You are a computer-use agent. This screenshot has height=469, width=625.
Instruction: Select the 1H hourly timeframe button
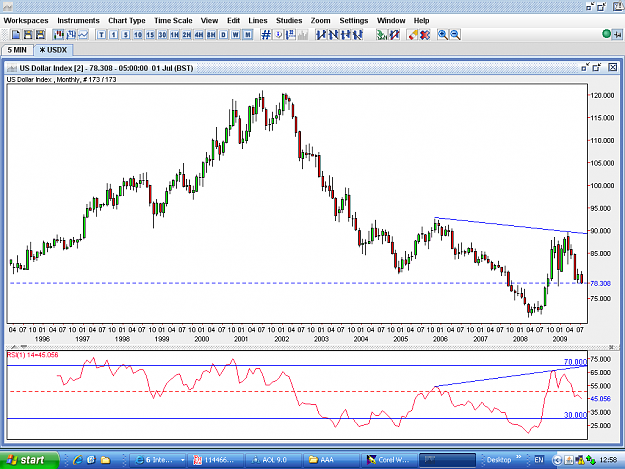[175, 35]
